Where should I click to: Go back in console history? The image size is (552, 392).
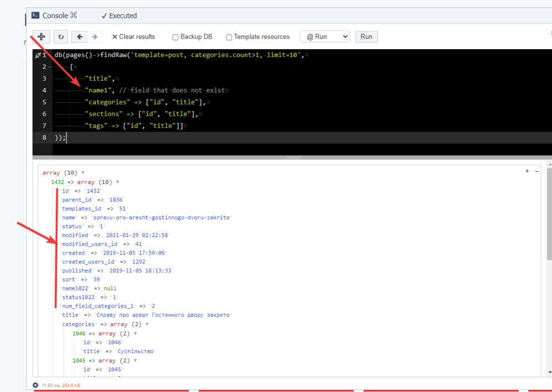pos(80,37)
